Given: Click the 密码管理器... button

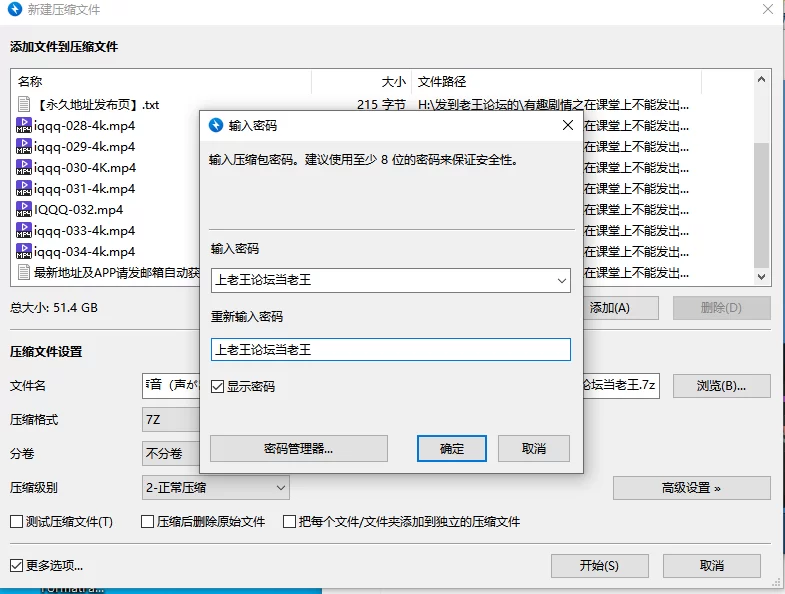Looking at the screenshot, I should tap(298, 449).
